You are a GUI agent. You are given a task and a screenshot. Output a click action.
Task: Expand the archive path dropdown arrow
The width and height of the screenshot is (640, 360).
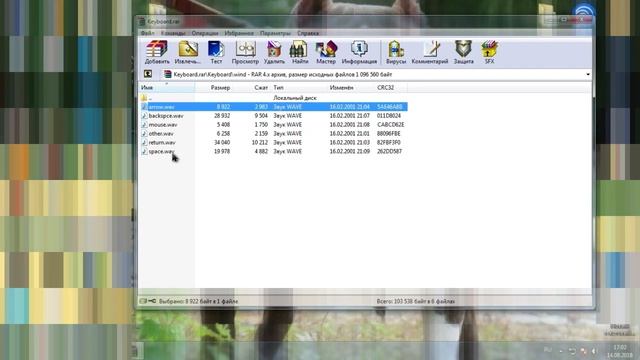coord(588,74)
